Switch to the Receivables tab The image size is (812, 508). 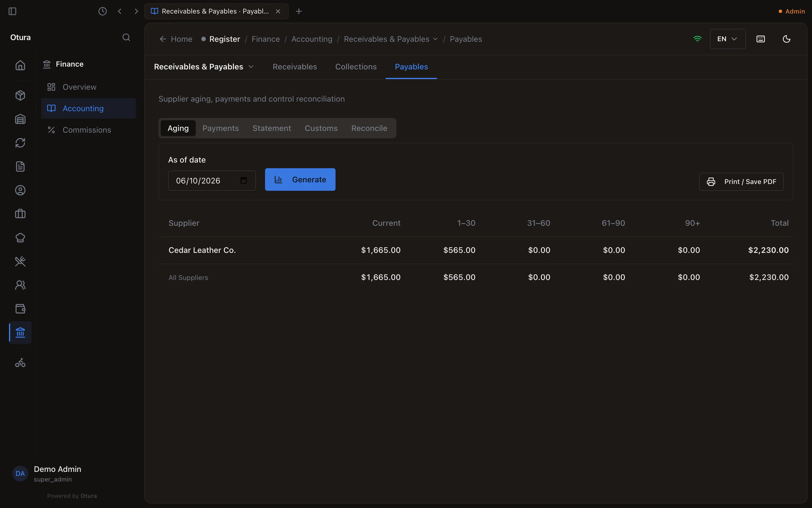pos(295,67)
